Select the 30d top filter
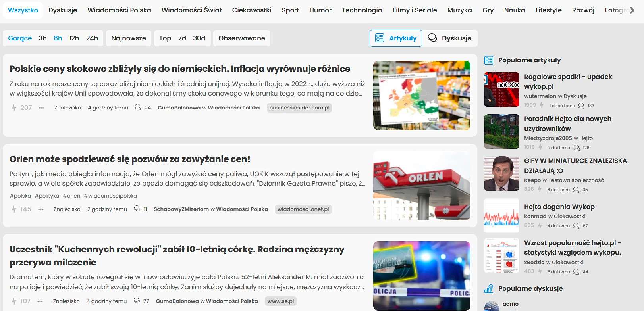644x311 pixels. click(199, 38)
